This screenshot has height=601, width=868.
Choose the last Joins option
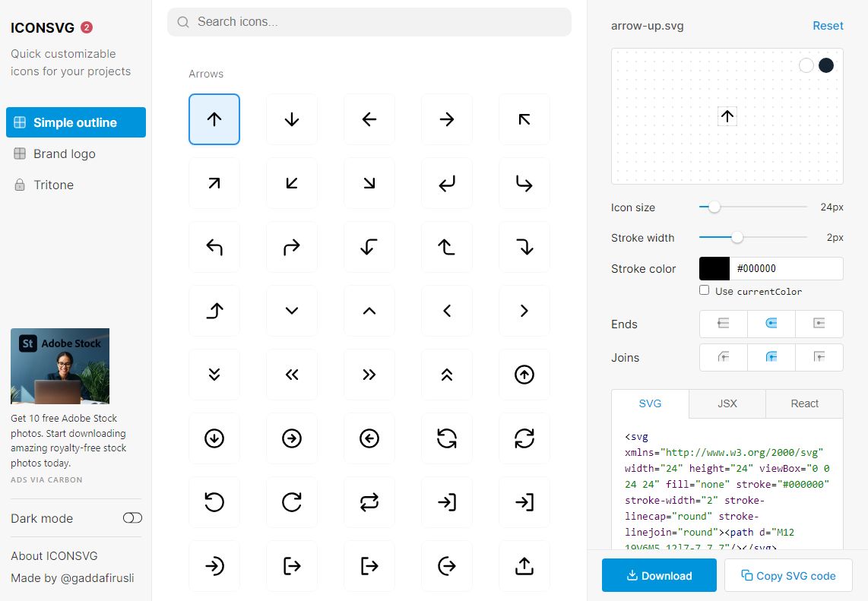coord(819,357)
